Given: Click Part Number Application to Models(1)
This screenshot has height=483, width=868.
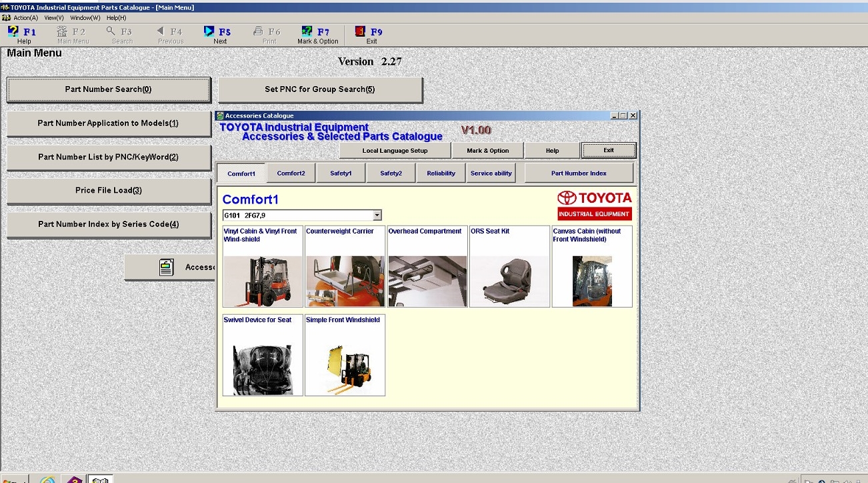Looking at the screenshot, I should [109, 123].
